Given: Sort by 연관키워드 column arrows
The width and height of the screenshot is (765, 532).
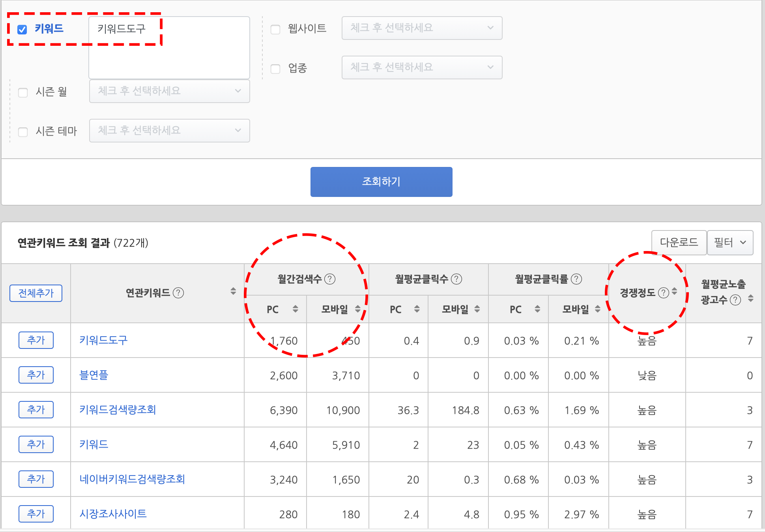Looking at the screenshot, I should click(x=233, y=291).
